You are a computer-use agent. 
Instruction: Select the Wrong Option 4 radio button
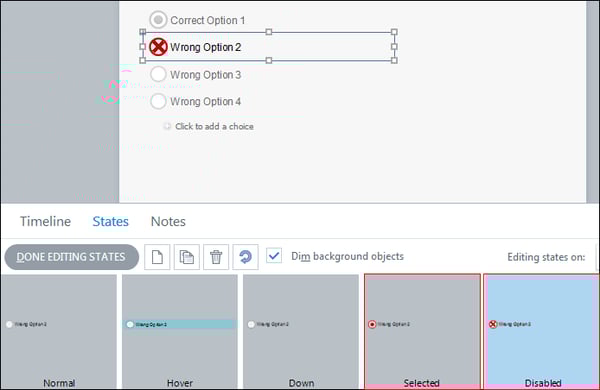[158, 101]
